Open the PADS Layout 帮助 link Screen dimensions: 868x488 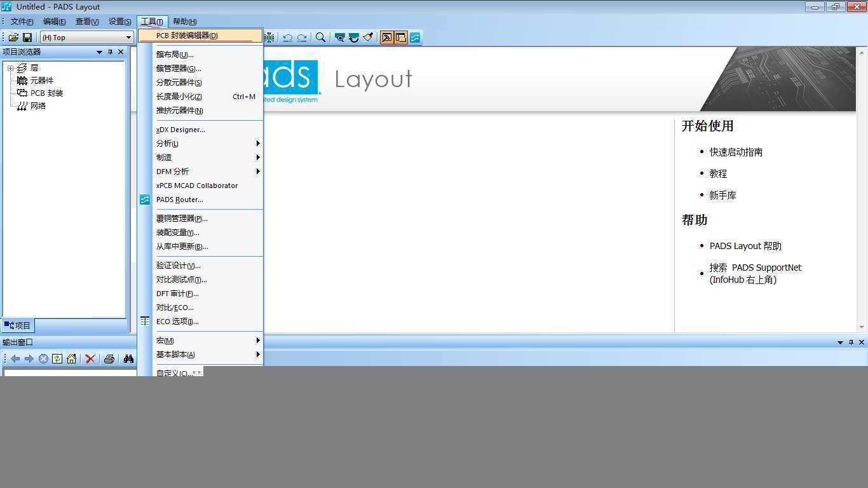[x=745, y=246]
